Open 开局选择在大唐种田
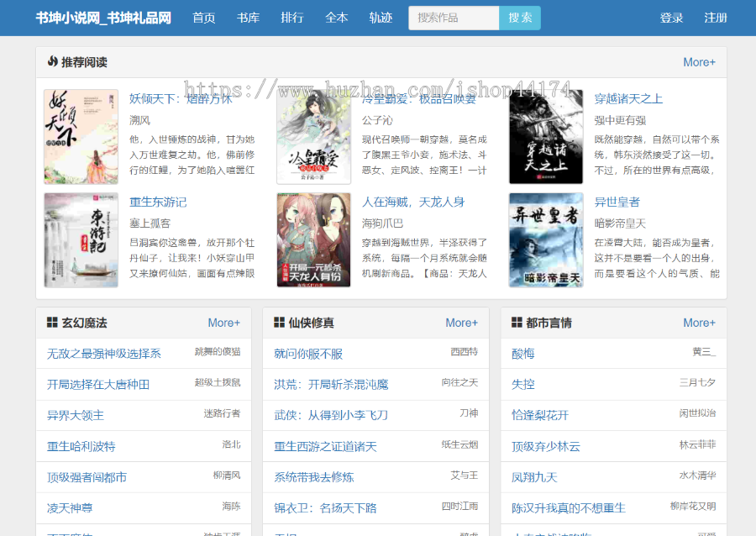756x536 pixels. point(98,385)
